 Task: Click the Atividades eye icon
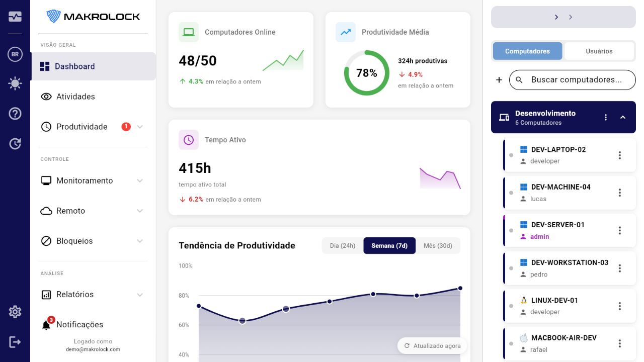click(x=46, y=97)
